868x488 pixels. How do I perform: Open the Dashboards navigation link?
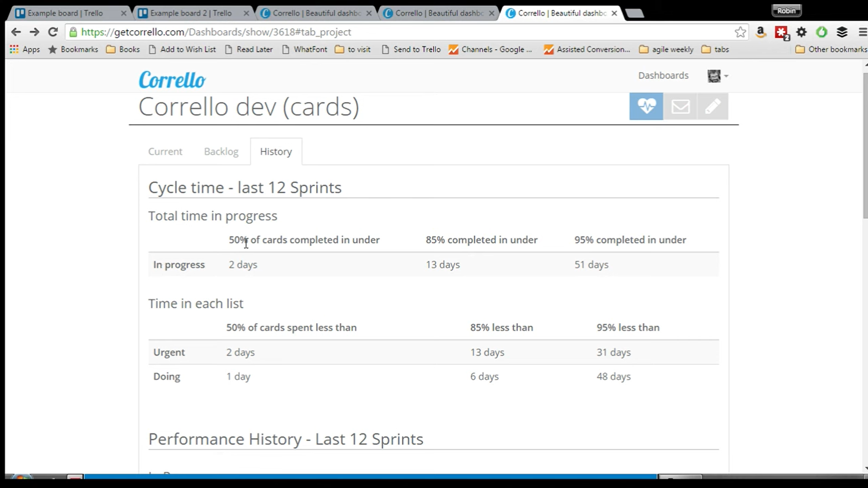(x=663, y=75)
